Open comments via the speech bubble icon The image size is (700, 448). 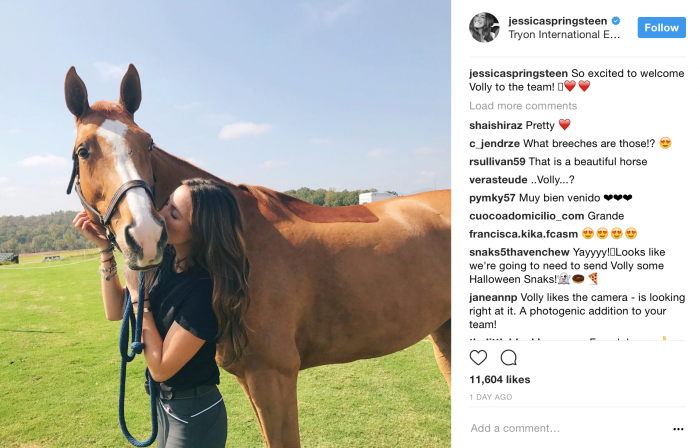[508, 357]
